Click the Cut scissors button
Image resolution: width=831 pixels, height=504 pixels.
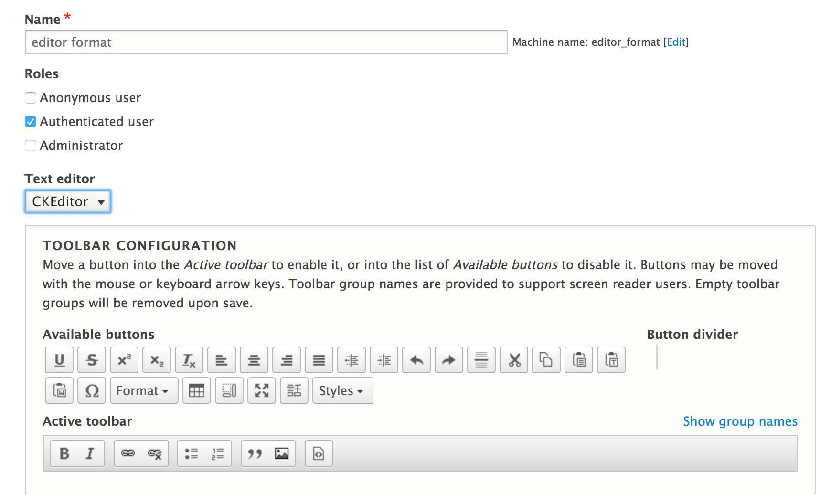(514, 360)
